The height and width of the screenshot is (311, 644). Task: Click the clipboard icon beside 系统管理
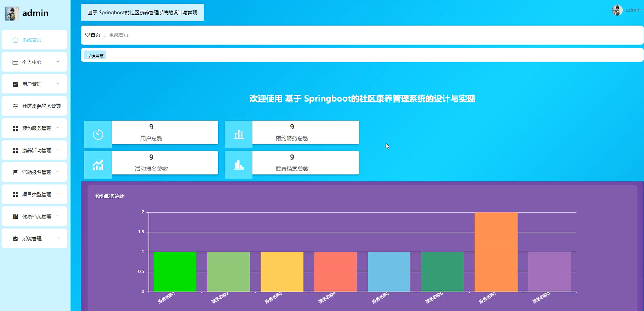(15, 239)
